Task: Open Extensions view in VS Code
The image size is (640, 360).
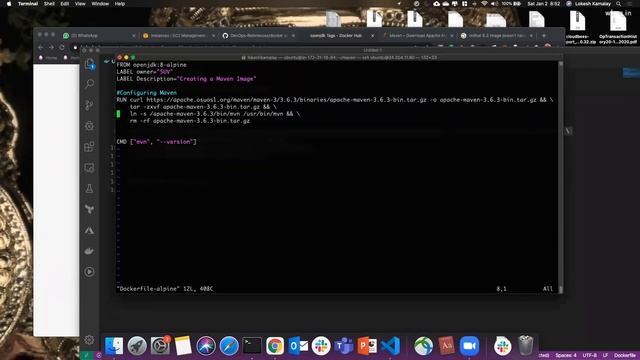Action: click(89, 147)
